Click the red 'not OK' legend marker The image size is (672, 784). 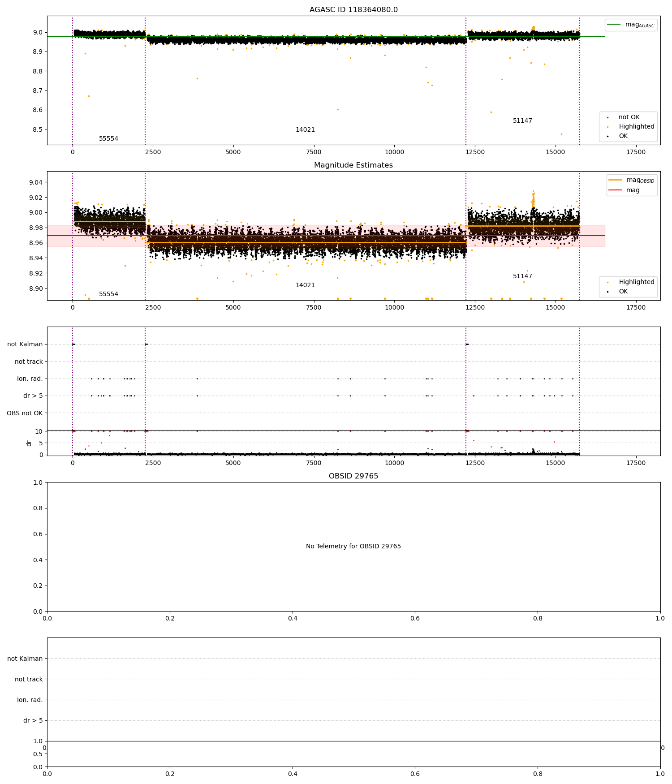click(x=607, y=117)
